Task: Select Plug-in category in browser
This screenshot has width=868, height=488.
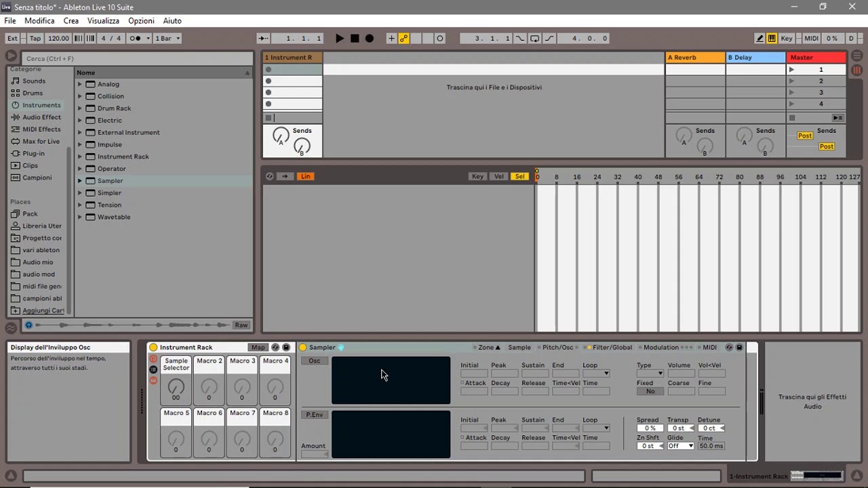Action: point(33,153)
